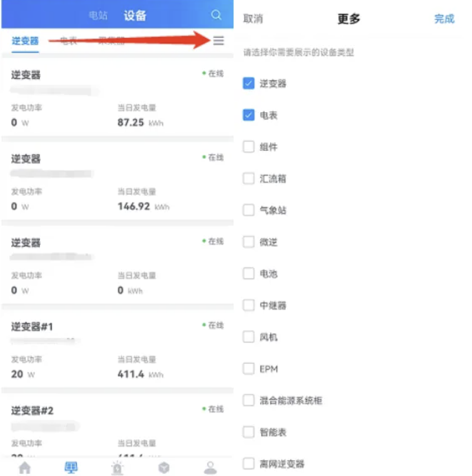Select the monitor station icon in bottom bar
The height and width of the screenshot is (476, 472).
pyautogui.click(x=71, y=467)
